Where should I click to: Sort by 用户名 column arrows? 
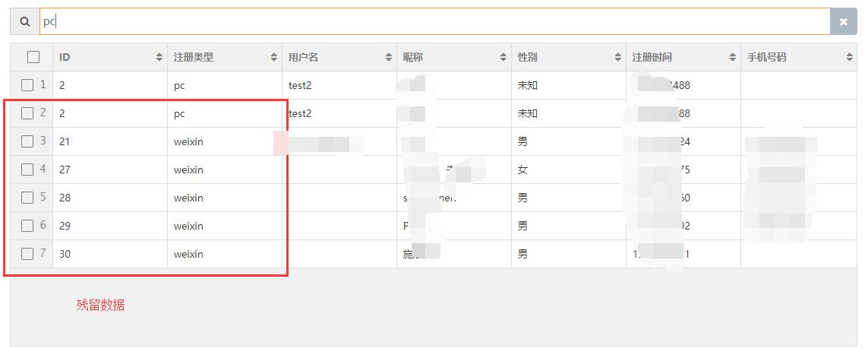pos(389,57)
